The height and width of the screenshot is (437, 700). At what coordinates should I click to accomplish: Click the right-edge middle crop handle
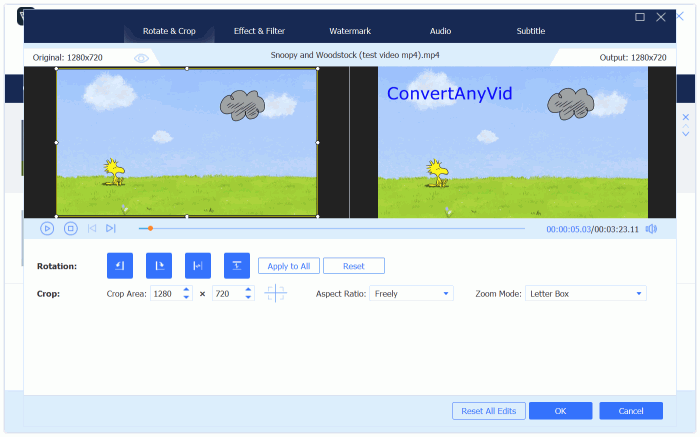point(317,142)
